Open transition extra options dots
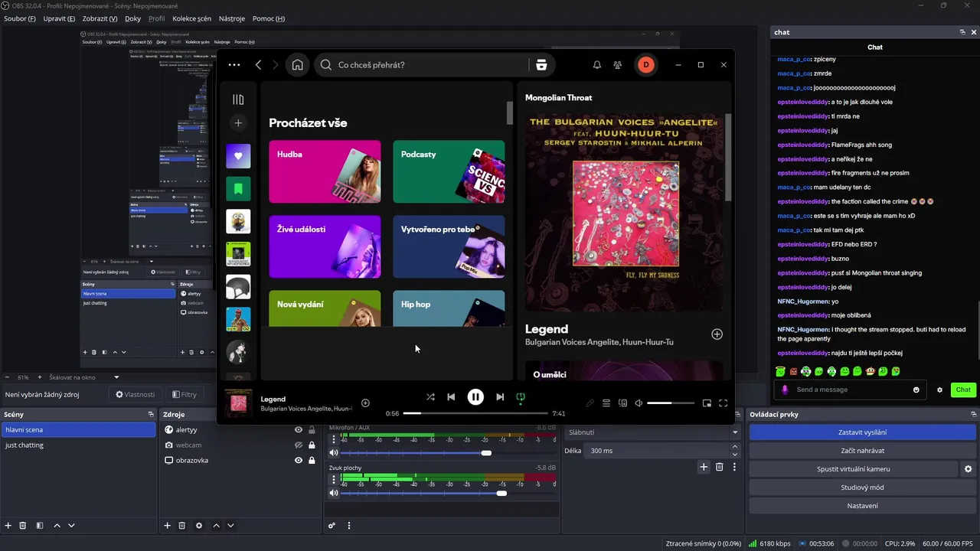The width and height of the screenshot is (980, 551). tap(734, 467)
